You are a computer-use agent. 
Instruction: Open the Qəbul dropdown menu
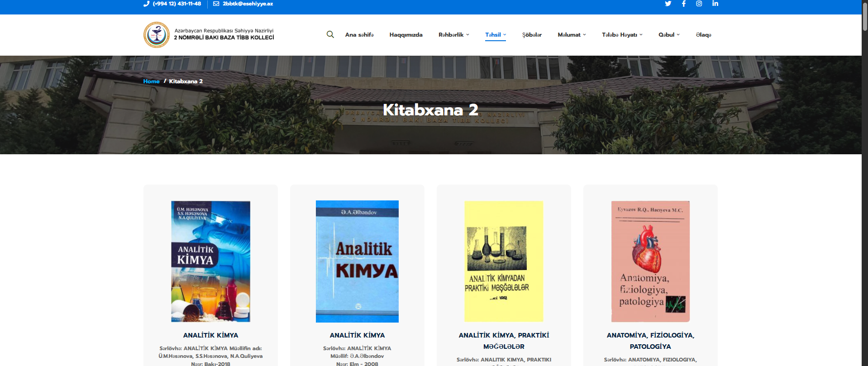(669, 35)
